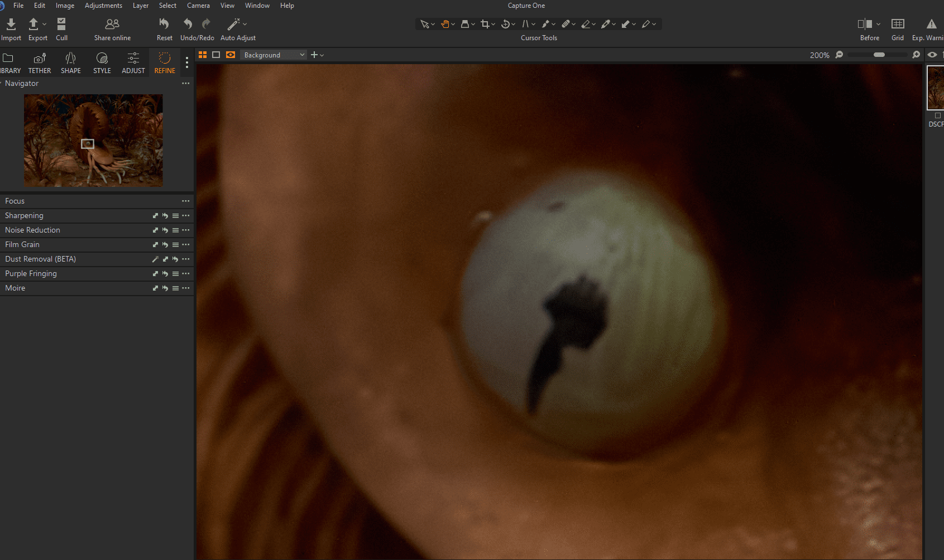Screen dimensions: 944x560
Task: Select the Rotate cursor tool
Action: (505, 24)
